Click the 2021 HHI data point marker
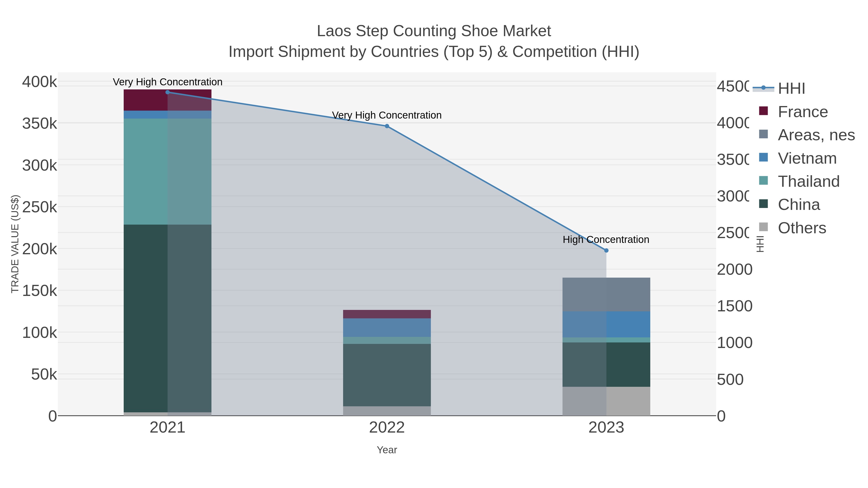868x488 pixels. [168, 92]
